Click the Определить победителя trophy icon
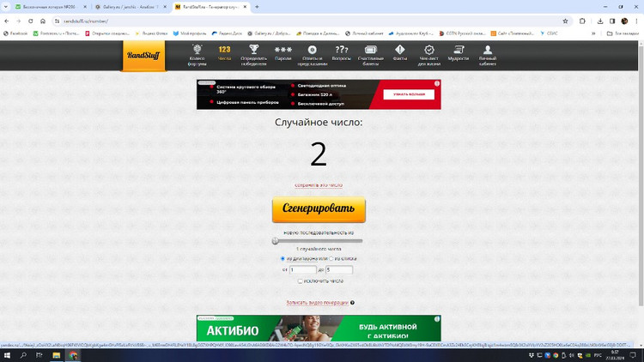The image size is (644, 362). [253, 51]
